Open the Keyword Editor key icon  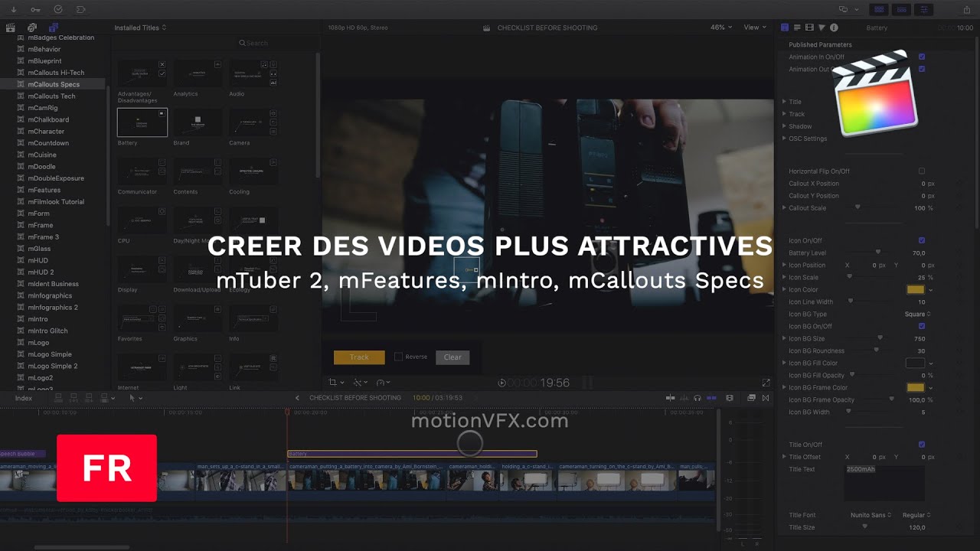click(x=35, y=9)
